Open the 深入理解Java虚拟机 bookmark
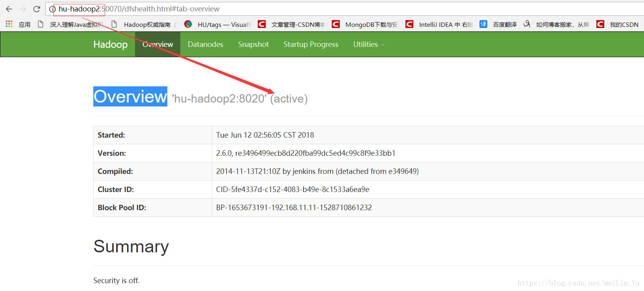Viewport: 644px width, 291px height. pos(71,24)
